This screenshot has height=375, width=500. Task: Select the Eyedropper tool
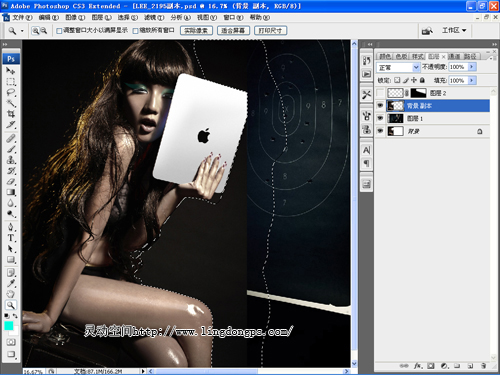click(11, 283)
